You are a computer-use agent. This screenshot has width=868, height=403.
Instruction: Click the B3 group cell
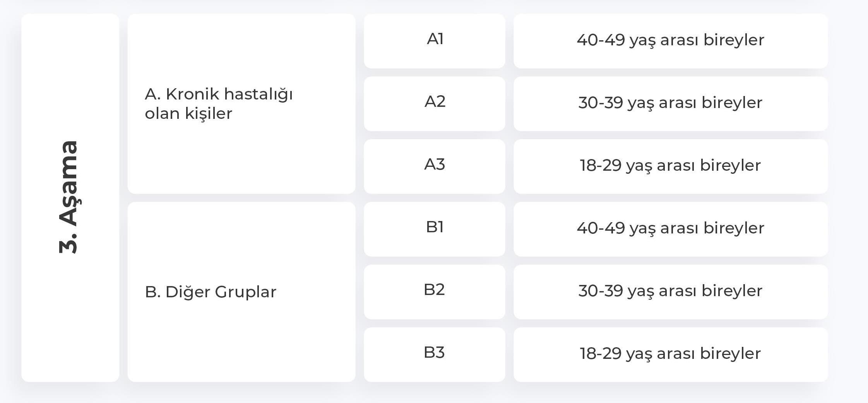(x=435, y=355)
